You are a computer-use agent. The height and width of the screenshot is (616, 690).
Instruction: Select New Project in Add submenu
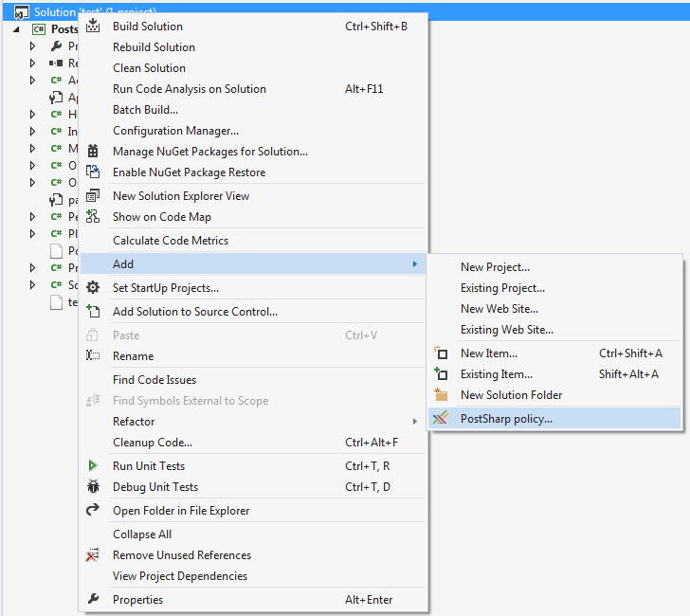click(x=495, y=267)
